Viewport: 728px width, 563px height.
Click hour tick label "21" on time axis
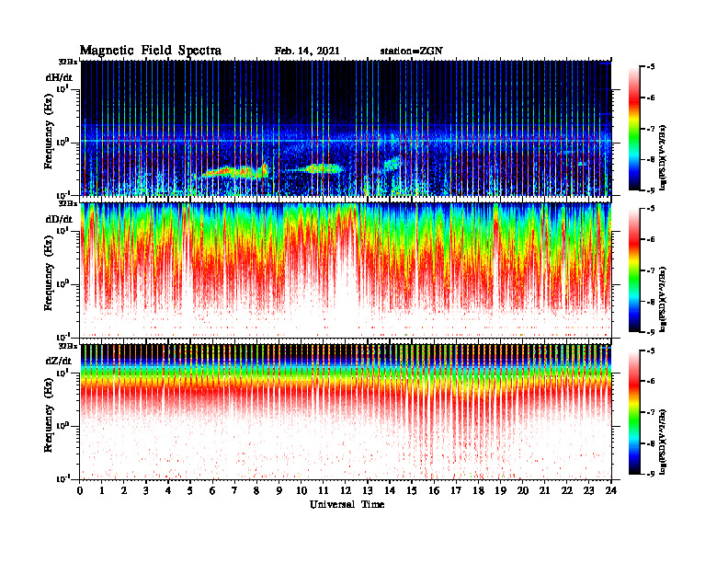(x=544, y=491)
